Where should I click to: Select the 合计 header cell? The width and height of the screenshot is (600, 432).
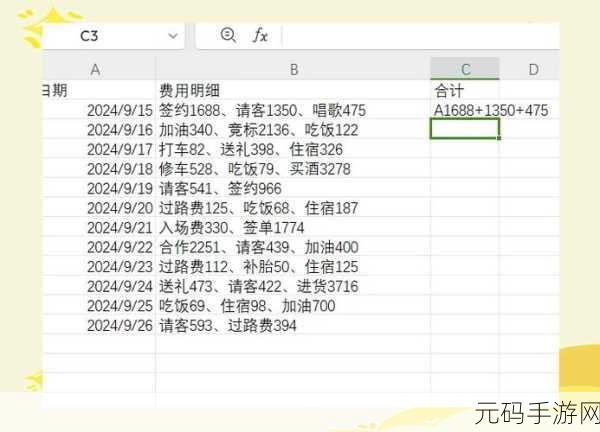tap(465, 91)
